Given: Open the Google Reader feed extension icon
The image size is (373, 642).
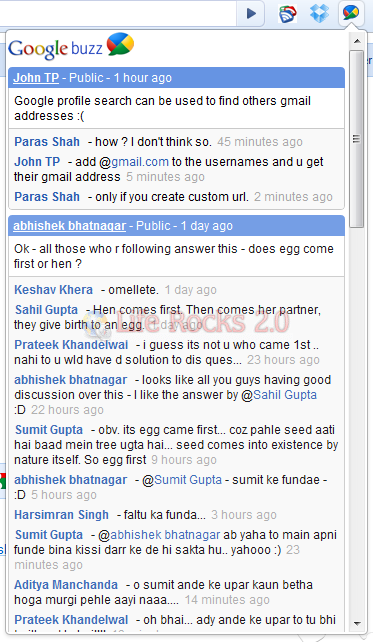Looking at the screenshot, I should point(287,14).
